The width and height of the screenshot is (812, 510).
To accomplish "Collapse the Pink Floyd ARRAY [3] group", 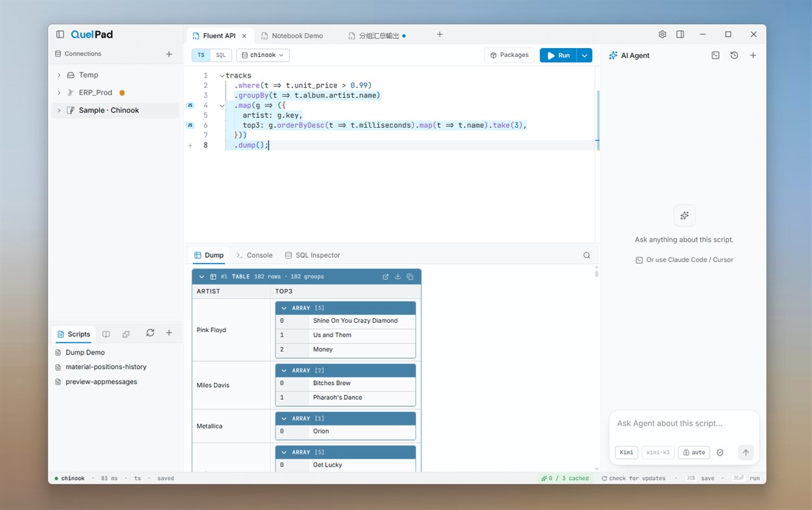I will [x=284, y=308].
